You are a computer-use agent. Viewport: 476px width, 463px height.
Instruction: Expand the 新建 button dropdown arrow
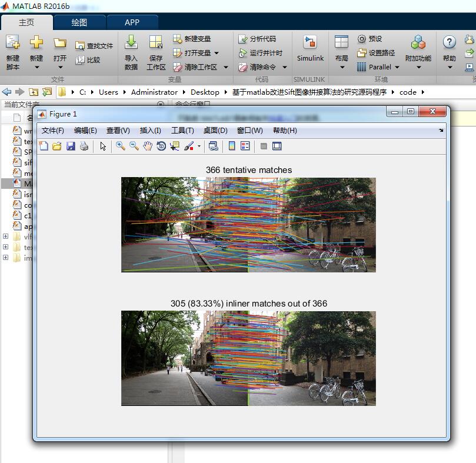click(36, 67)
